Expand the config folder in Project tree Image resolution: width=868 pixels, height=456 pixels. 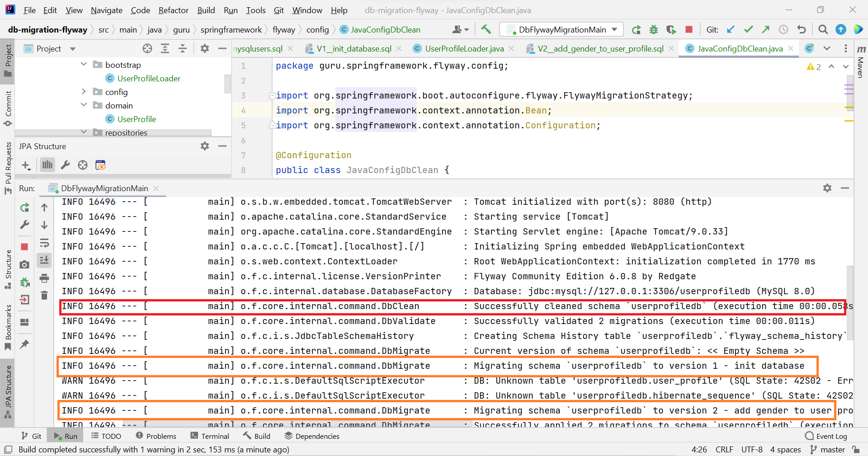pyautogui.click(x=84, y=92)
